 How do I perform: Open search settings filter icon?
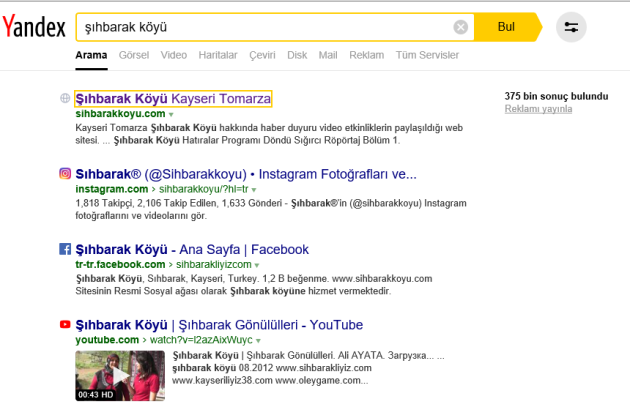pos(571,27)
